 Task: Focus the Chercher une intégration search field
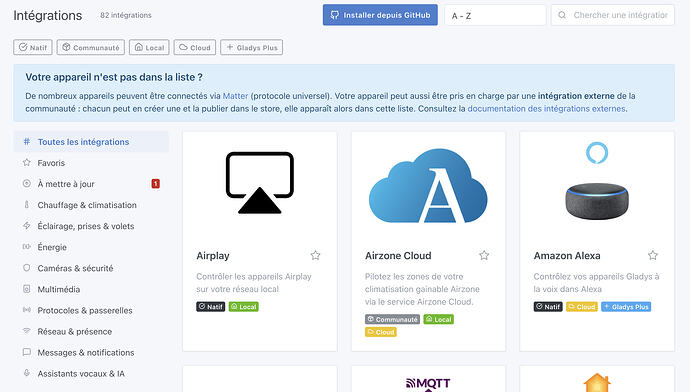tap(613, 15)
